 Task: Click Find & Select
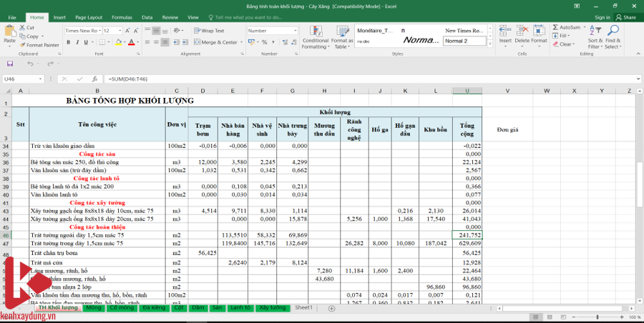click(613, 37)
